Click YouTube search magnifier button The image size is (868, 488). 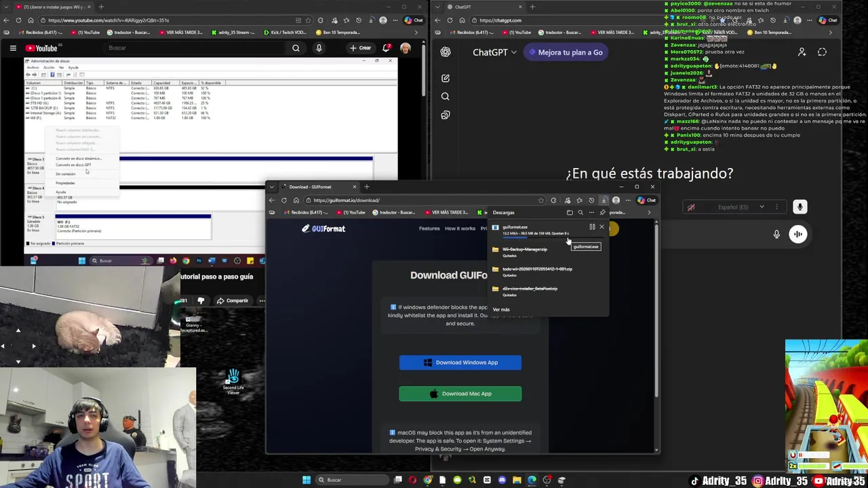(296, 48)
